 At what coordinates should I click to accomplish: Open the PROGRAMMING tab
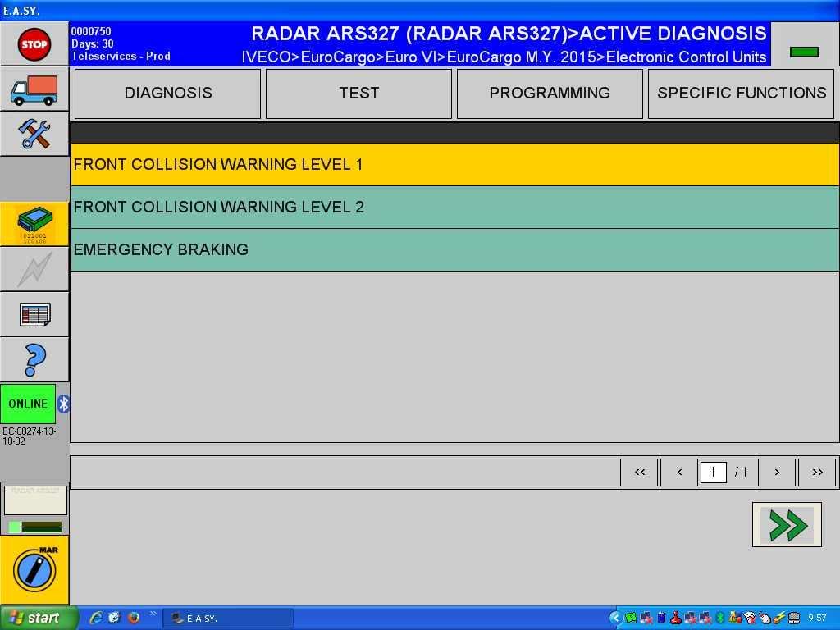[x=550, y=94]
